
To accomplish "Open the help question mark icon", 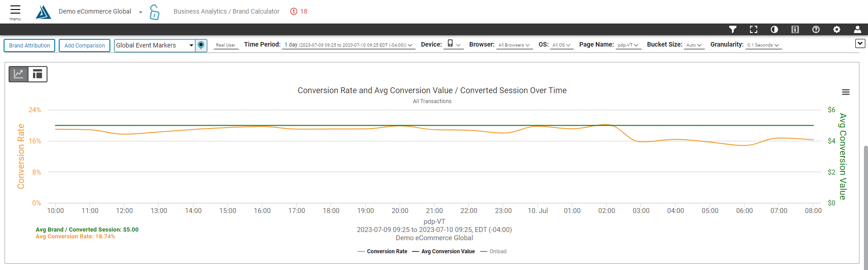I will pyautogui.click(x=816, y=29).
